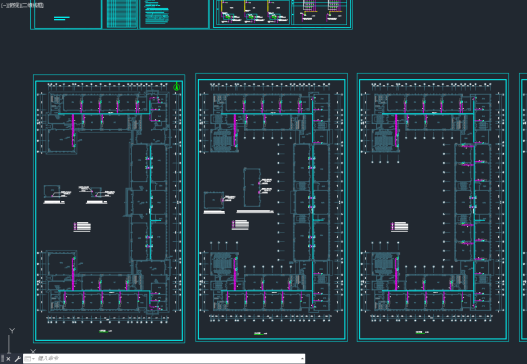The height and width of the screenshot is (364, 527).
Task: Close the command line window with X
Action: pyautogui.click(x=8, y=359)
